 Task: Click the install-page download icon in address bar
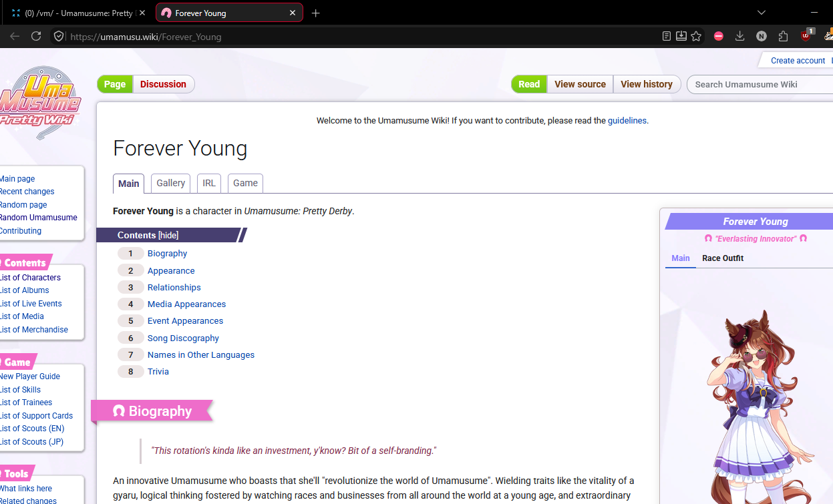[x=681, y=36]
